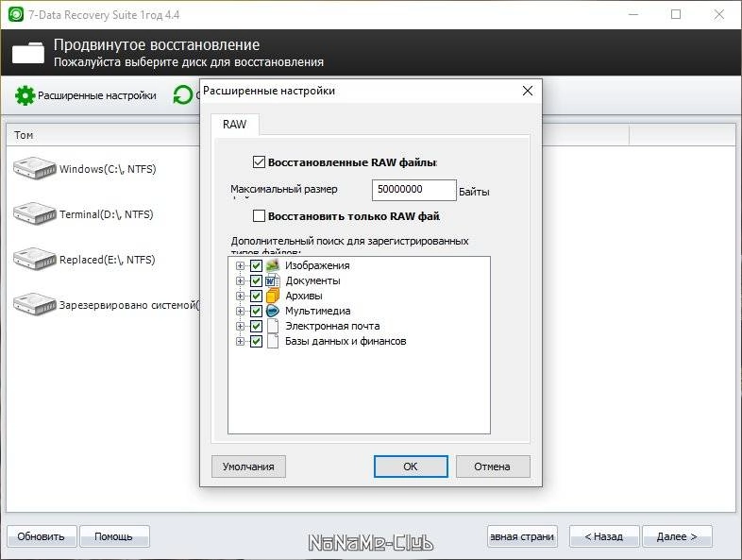The height and width of the screenshot is (560, 742).
Task: Click the Отмена button
Action: (x=493, y=467)
